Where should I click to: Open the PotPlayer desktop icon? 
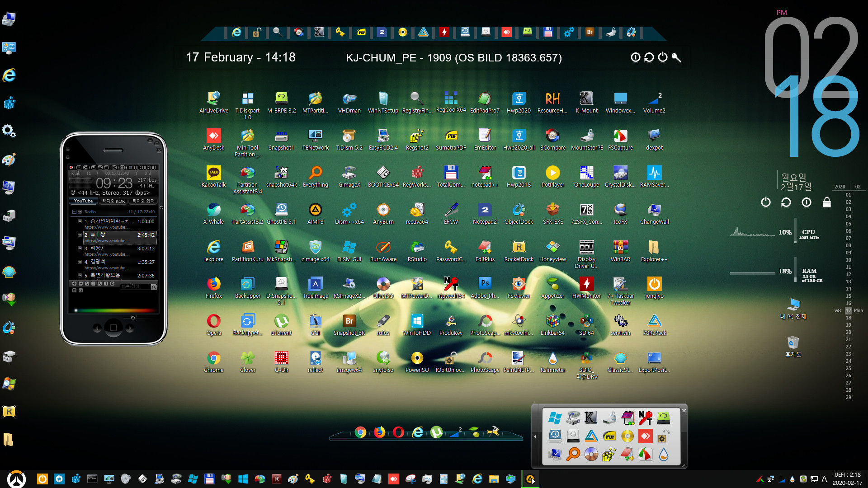[552, 176]
